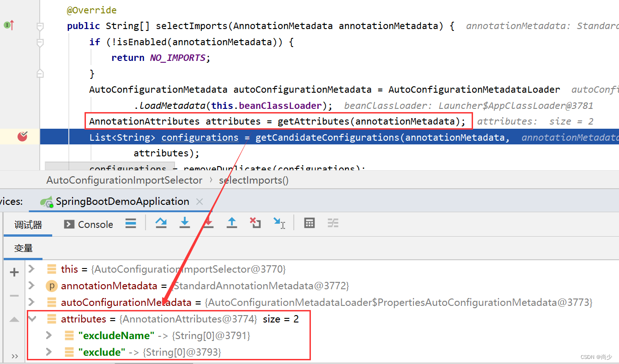This screenshot has height=364, width=619.
Task: Click the getAttributes method call in code
Action: tap(314, 121)
